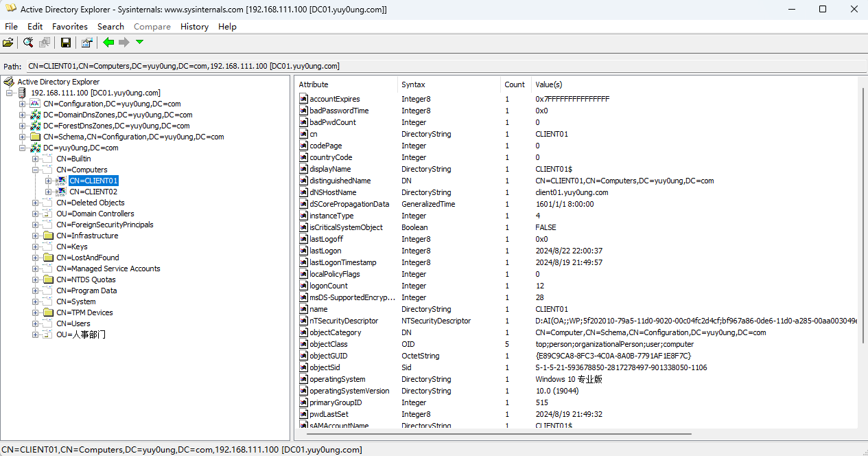Click the Search container magnifier icon
Screen dimensions: 868x456
click(28, 43)
